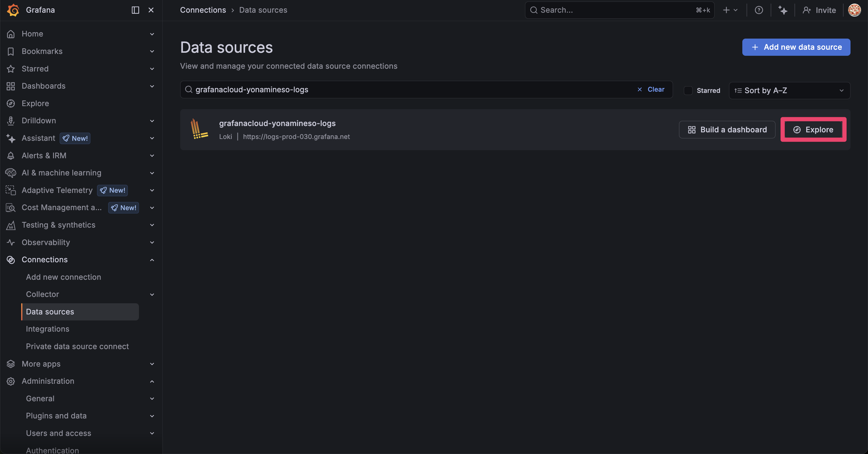Toggle the dock menu sidebar icon
The width and height of the screenshot is (868, 454).
[x=135, y=10]
